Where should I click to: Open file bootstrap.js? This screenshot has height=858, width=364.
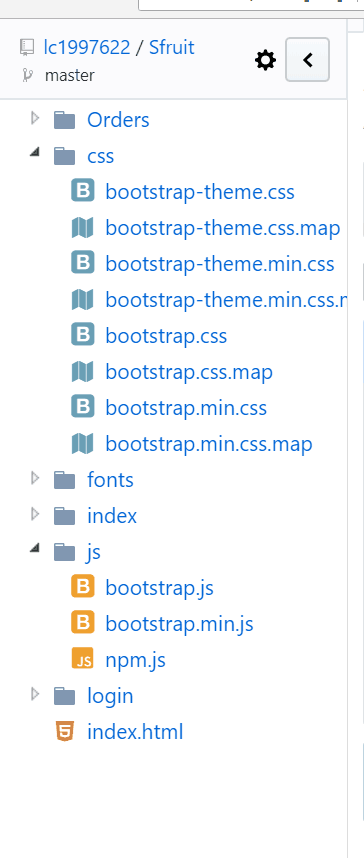pyautogui.click(x=159, y=588)
